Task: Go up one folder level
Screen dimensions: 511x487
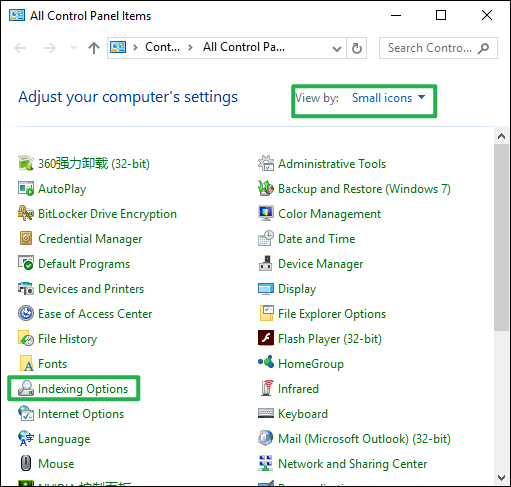Action: 94,48
